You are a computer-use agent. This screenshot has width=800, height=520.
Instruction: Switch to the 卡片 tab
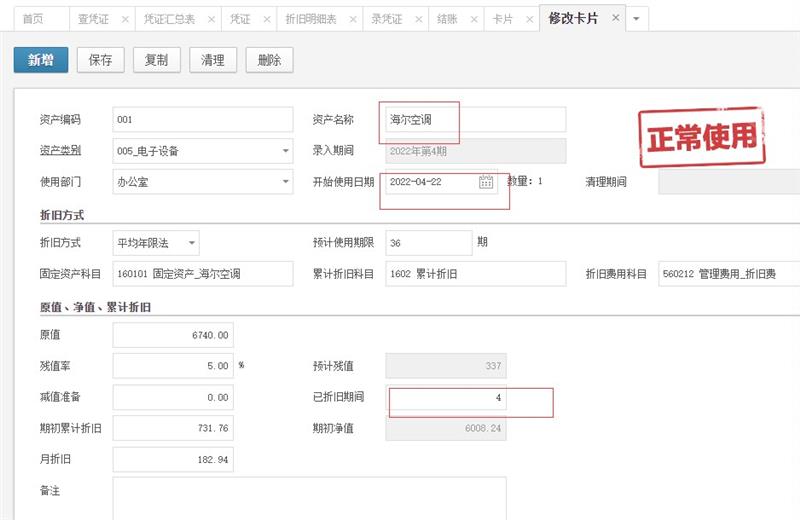pos(505,19)
